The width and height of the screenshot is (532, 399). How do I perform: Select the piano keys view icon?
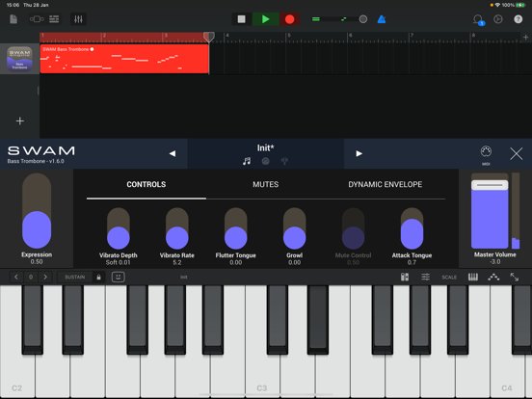click(x=473, y=277)
